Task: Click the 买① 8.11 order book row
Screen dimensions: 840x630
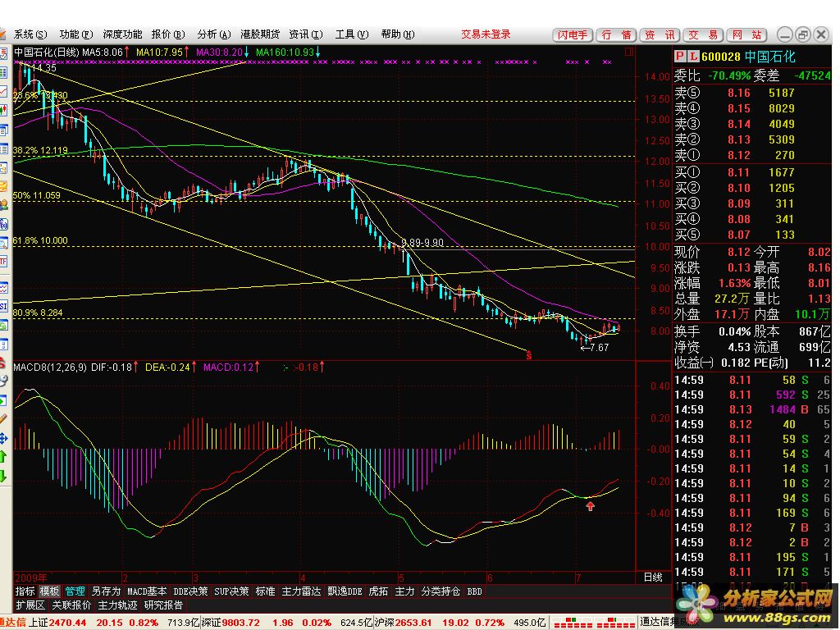Action: [752, 172]
